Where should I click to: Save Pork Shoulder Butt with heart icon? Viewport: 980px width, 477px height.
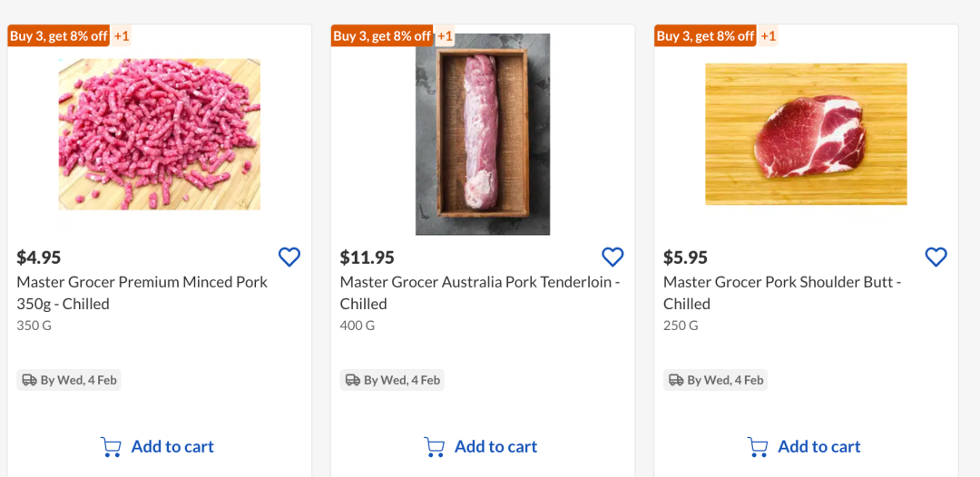(x=936, y=258)
